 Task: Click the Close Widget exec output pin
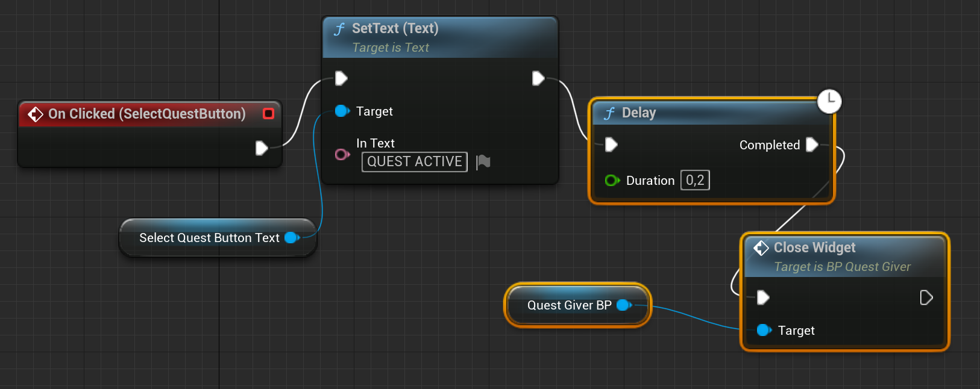(x=926, y=297)
